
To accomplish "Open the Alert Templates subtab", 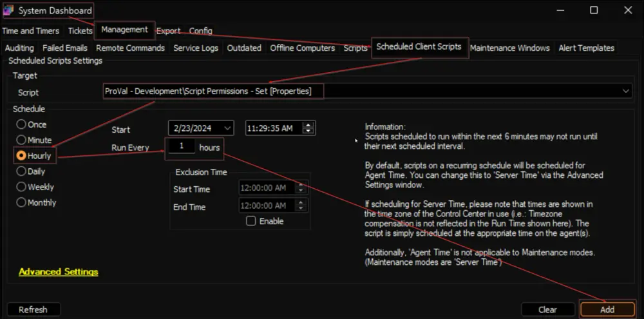I will pos(586,48).
